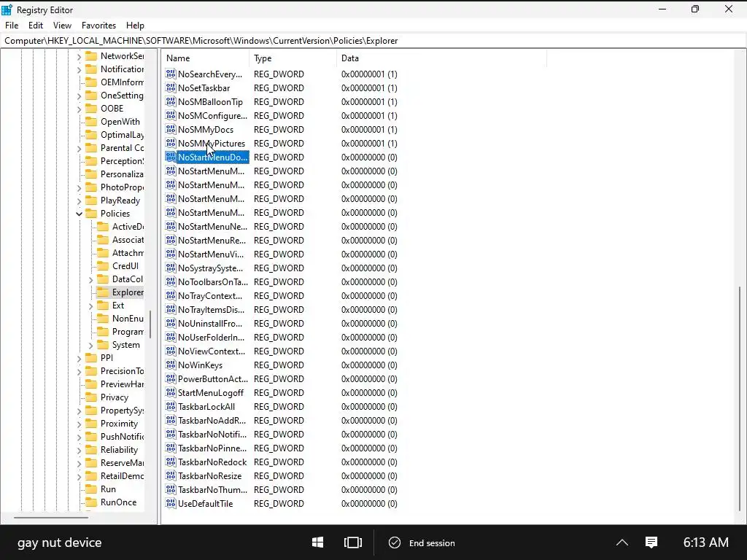Expand the Reliability tree node
Screen dimensions: 747x560
[x=79, y=450]
